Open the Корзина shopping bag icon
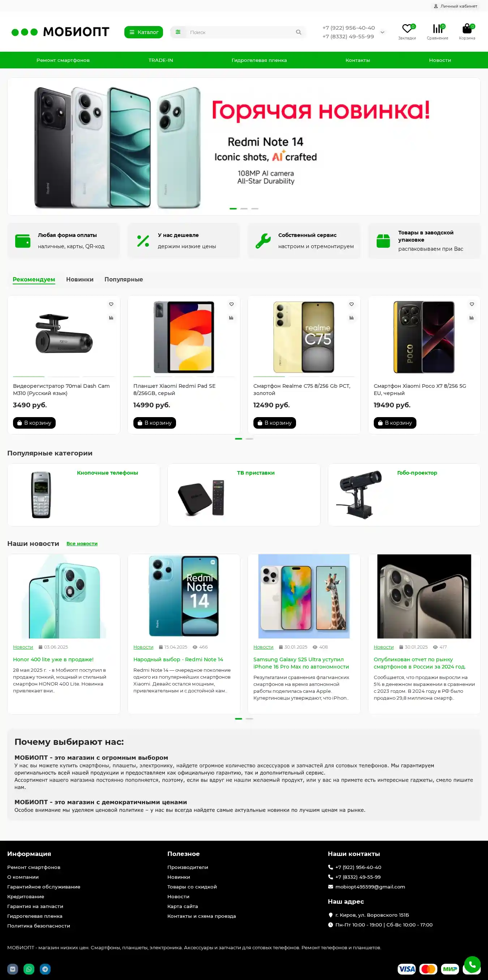The width and height of the screenshot is (488, 980). 467,29
